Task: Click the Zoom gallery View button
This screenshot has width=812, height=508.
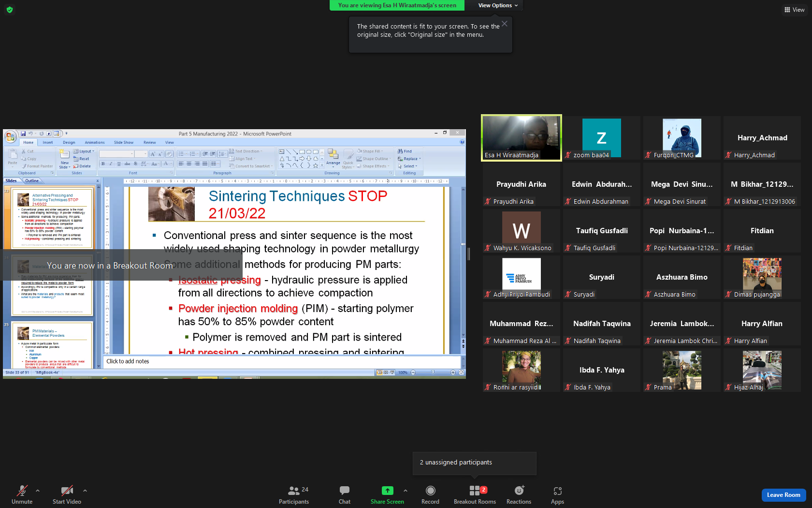Action: [x=794, y=10]
